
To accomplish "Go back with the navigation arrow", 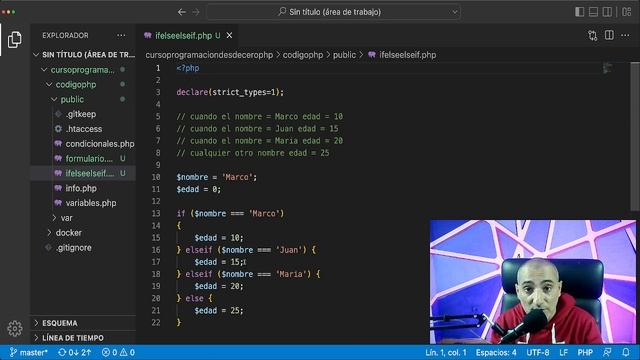I will [182, 12].
